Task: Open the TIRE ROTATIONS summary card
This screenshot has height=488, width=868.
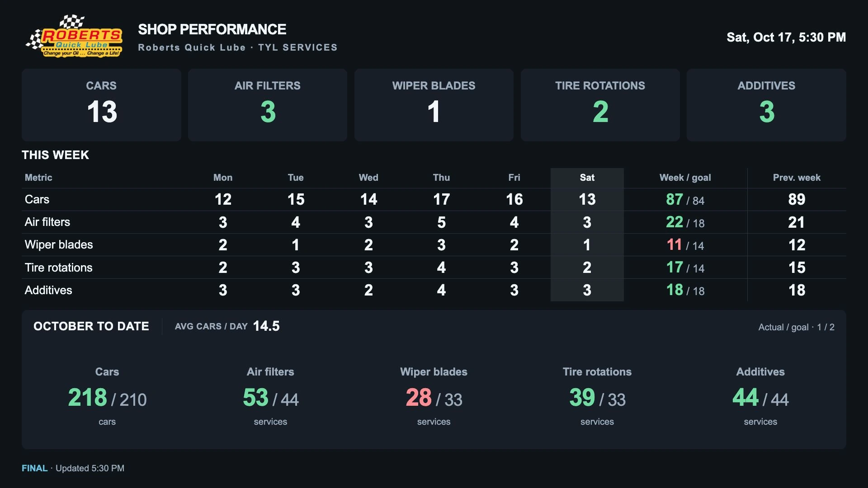Action: click(600, 105)
